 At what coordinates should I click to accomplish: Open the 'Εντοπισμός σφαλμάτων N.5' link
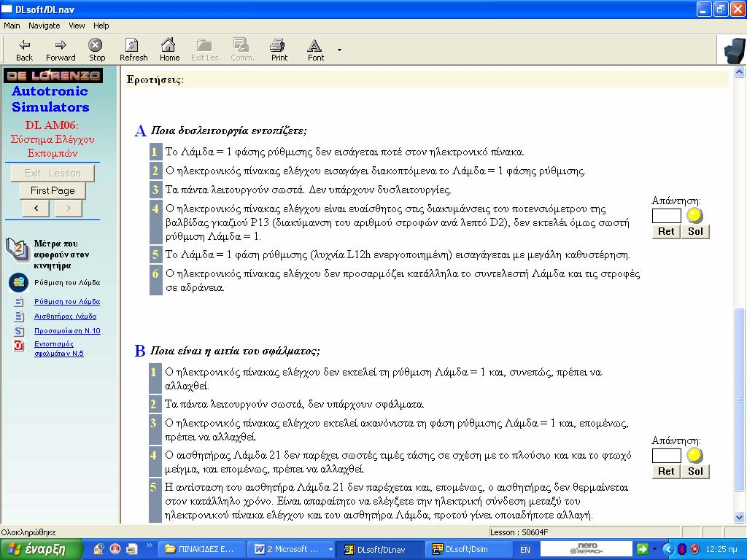click(58, 349)
